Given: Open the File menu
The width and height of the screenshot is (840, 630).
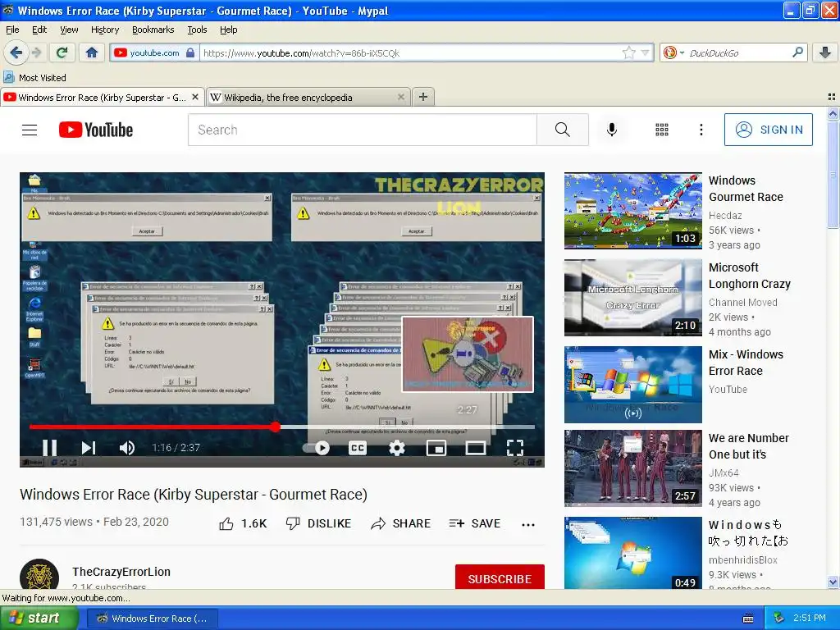Looking at the screenshot, I should 12,30.
